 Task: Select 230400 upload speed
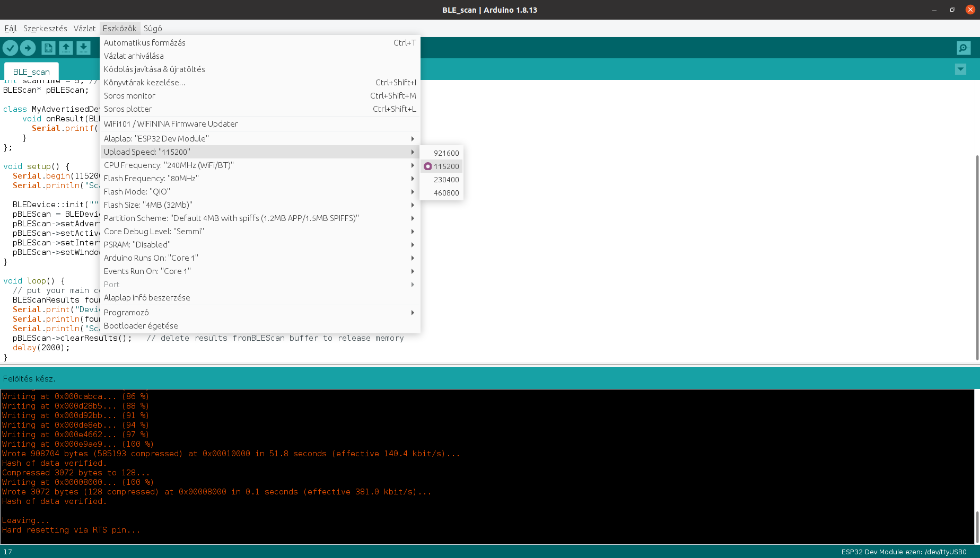pos(441,180)
